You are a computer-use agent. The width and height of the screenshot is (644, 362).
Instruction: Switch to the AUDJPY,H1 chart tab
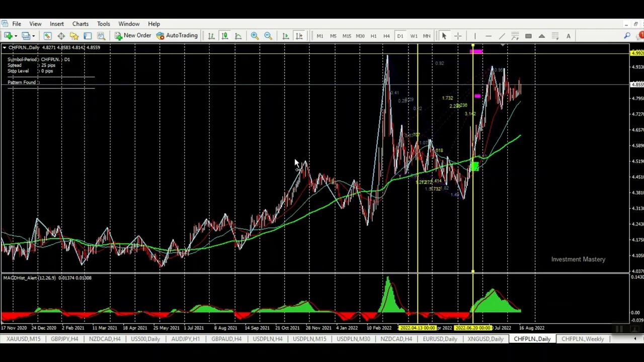[x=185, y=339]
